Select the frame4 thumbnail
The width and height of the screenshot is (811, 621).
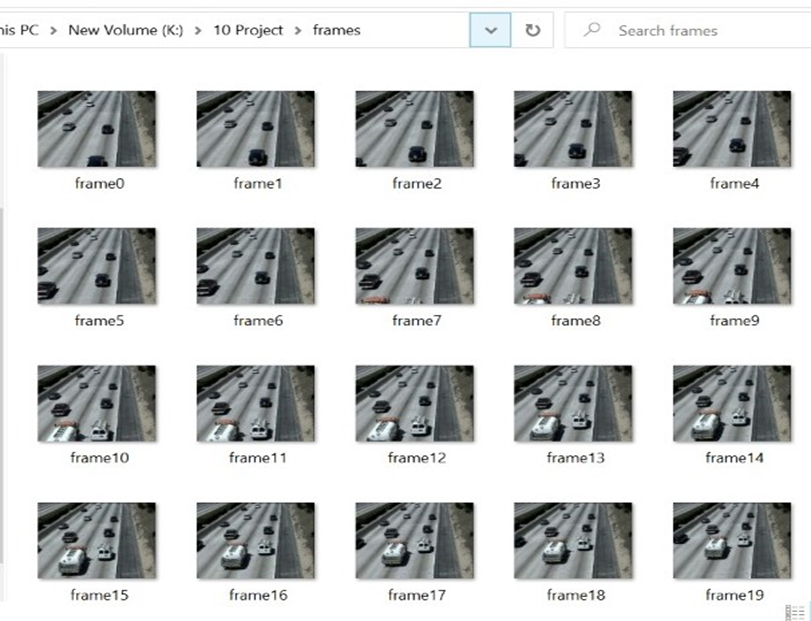(732, 129)
